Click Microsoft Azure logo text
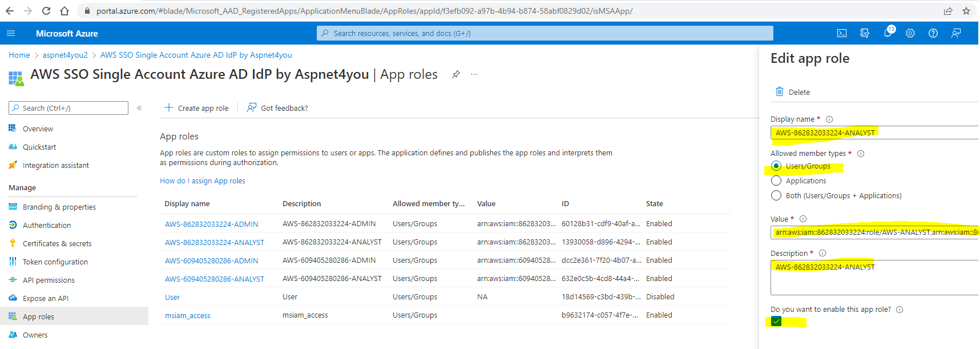 pyautogui.click(x=67, y=34)
